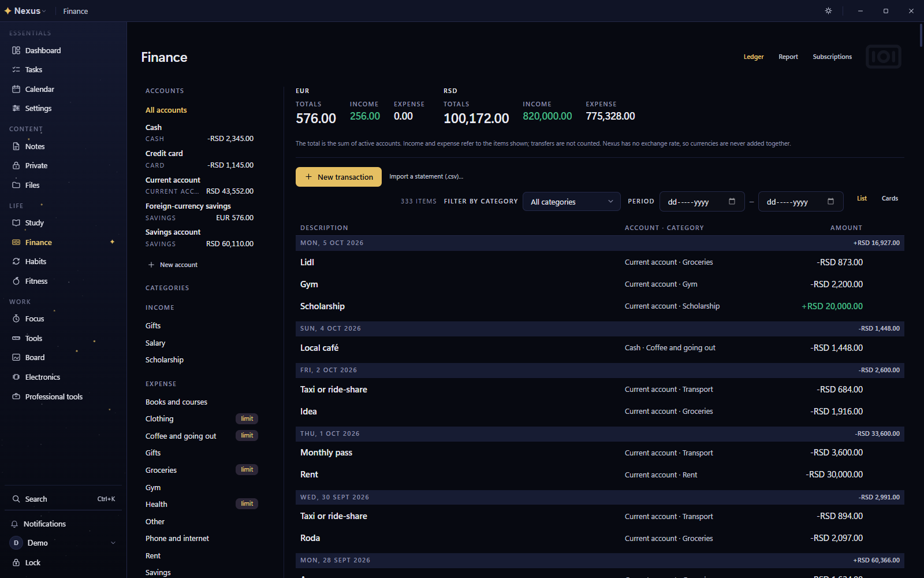Screen dimensions: 924x578
Task: Click the period start date field
Action: click(x=702, y=202)
